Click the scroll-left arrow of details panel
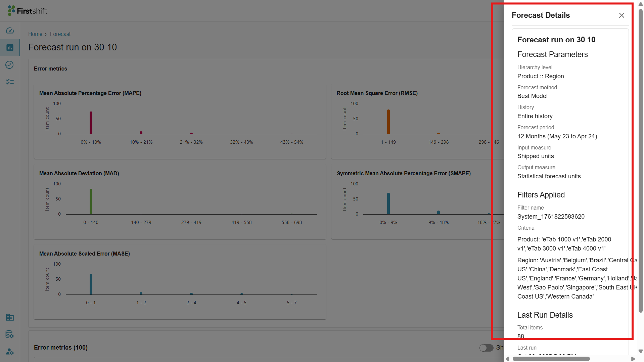Screen dimensions: 644x362 (x=507, y=359)
